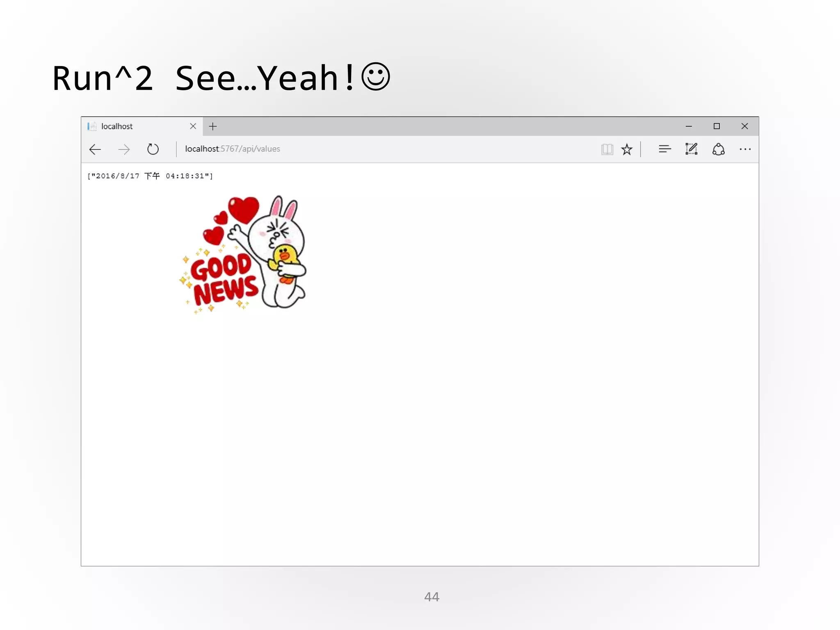
Task: Click the page icon on localhost tab
Action: click(92, 126)
